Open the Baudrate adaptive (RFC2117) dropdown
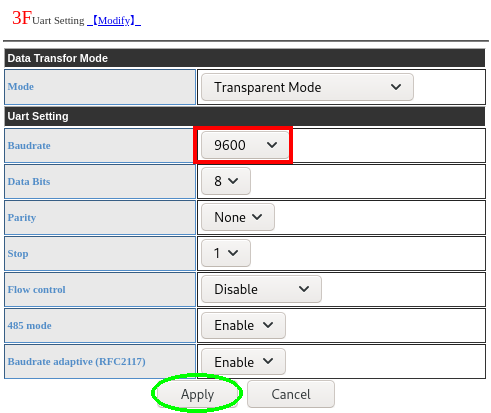The width and height of the screenshot is (491, 413). [243, 362]
